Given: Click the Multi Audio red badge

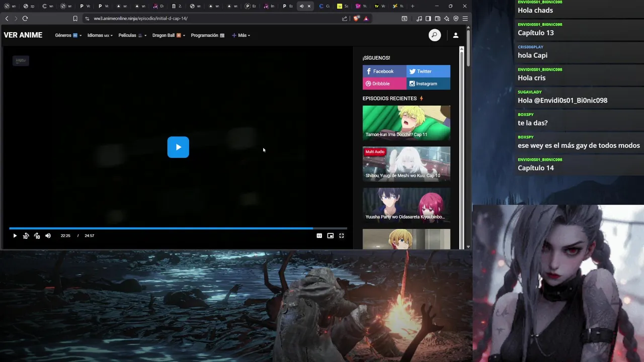Looking at the screenshot, I should (x=375, y=152).
